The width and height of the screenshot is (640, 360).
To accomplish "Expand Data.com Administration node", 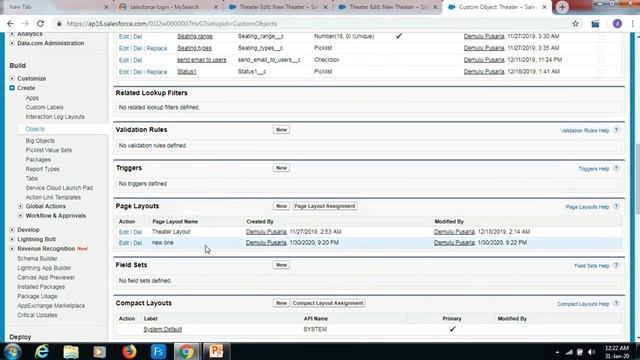I will point(12,43).
